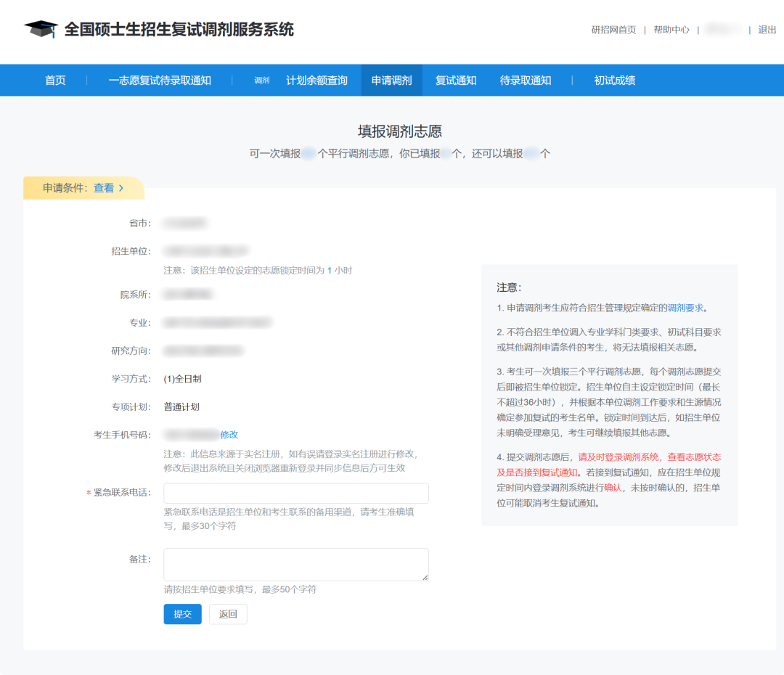Click the 备注 remarks textarea
This screenshot has width=784, height=675.
click(296, 565)
